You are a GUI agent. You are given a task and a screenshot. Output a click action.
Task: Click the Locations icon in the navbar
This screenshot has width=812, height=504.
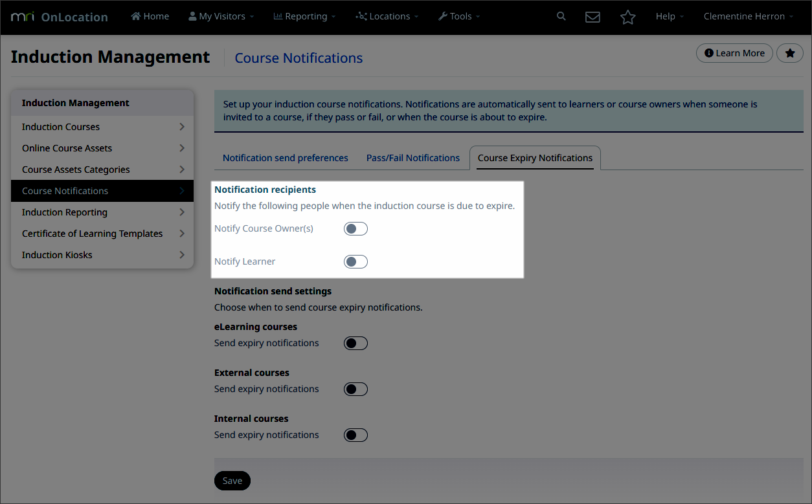pos(363,16)
